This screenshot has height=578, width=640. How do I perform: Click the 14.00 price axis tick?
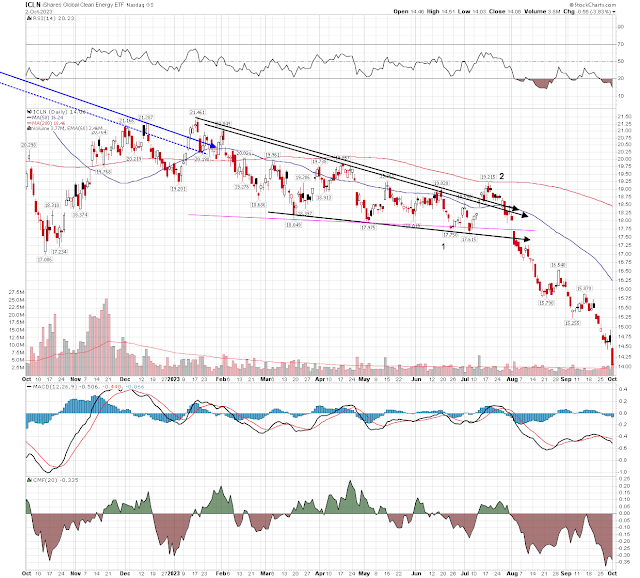[x=623, y=367]
